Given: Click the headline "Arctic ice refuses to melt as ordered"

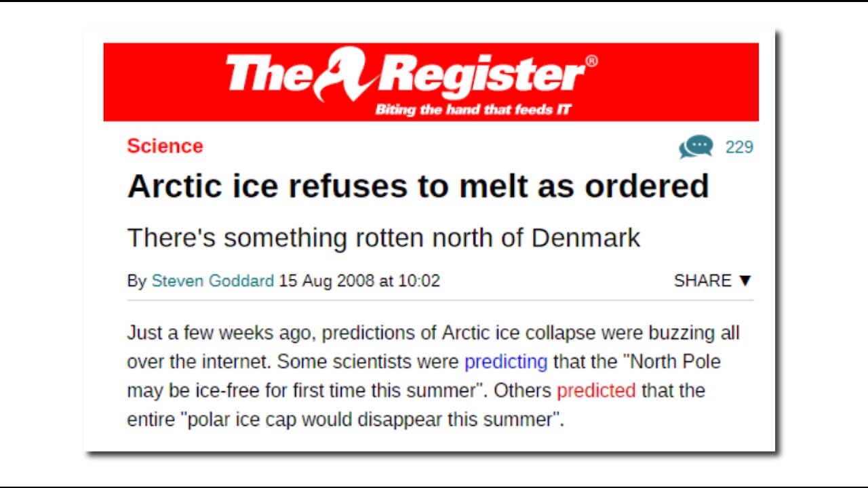Looking at the screenshot, I should click(418, 186).
